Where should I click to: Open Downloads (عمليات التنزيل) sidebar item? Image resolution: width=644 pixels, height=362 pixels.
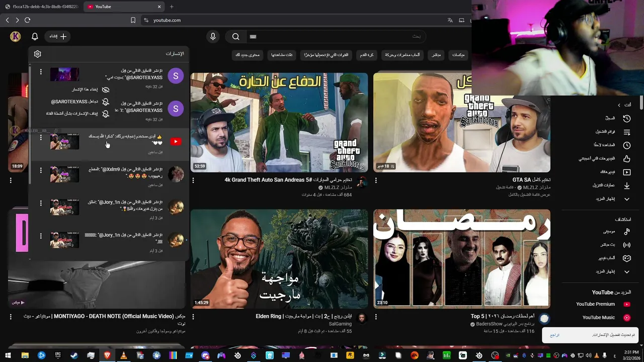tap(610, 185)
